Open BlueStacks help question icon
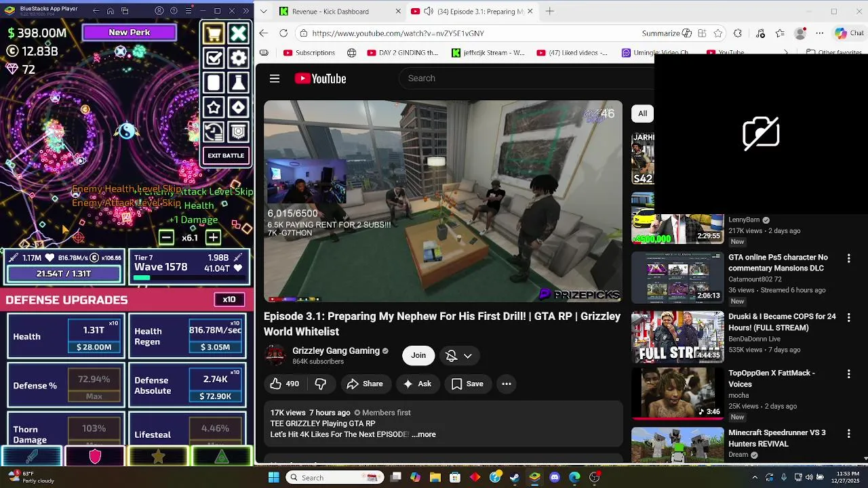868x488 pixels. pos(174,11)
